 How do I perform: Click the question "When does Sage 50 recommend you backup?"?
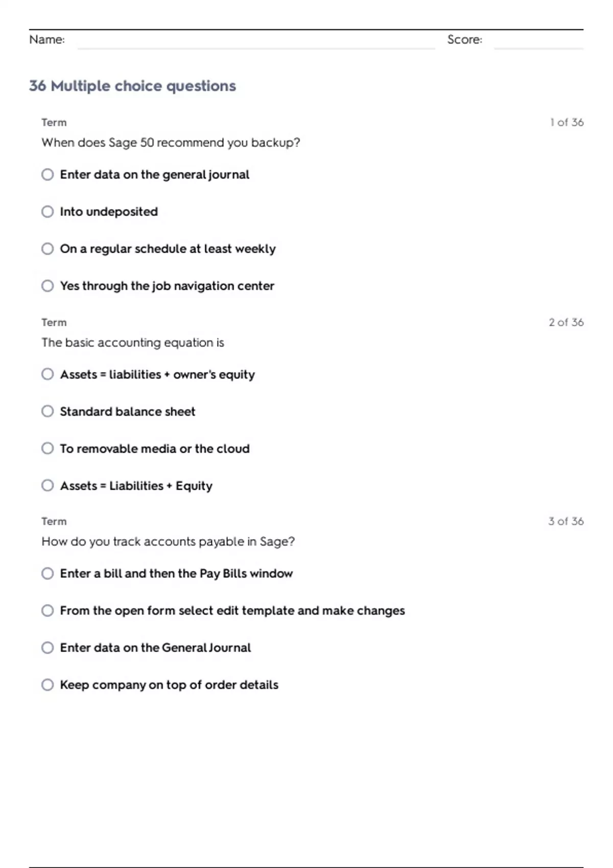[171, 142]
